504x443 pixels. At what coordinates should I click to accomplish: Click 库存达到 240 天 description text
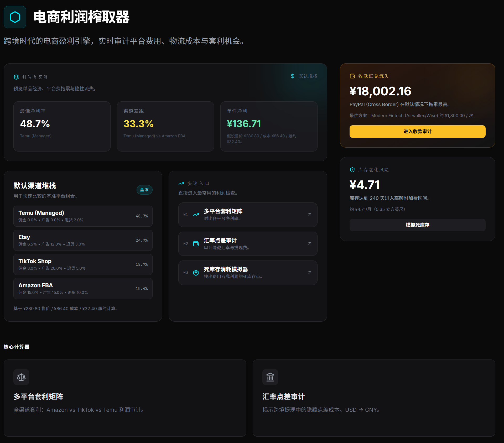pyautogui.click(x=390, y=198)
